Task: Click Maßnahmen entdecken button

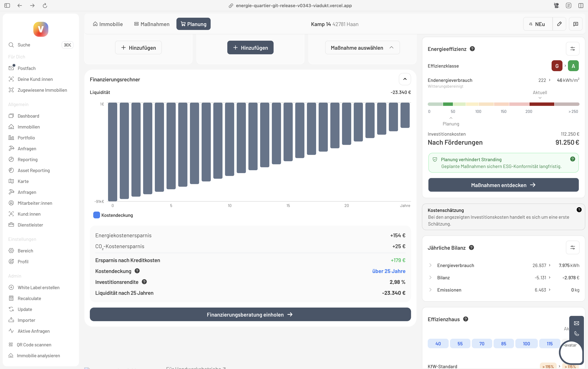Action: coord(503,185)
